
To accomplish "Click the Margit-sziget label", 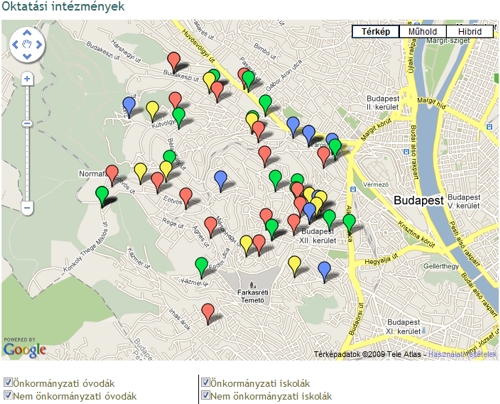I will click(x=448, y=41).
